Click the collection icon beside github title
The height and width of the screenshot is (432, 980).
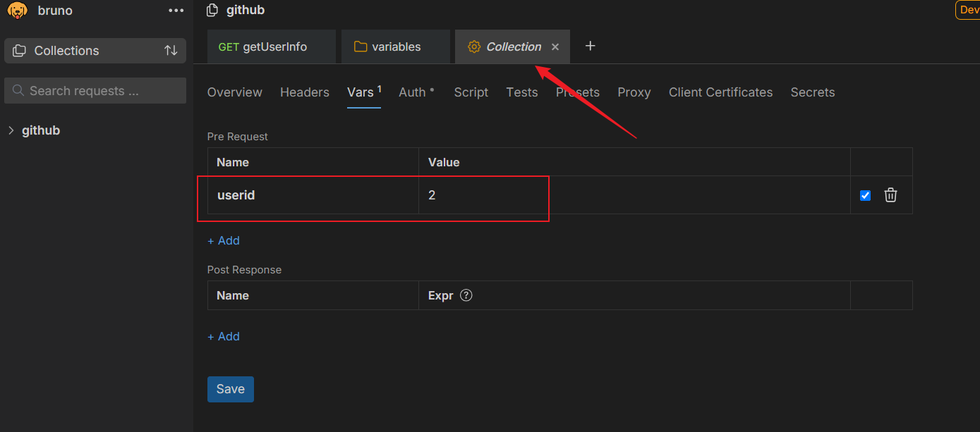[212, 10]
